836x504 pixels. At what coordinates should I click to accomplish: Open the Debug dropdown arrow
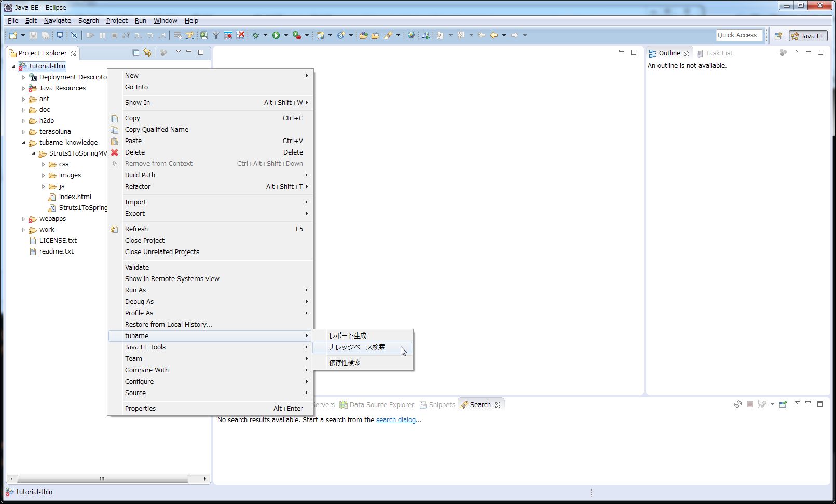265,35
